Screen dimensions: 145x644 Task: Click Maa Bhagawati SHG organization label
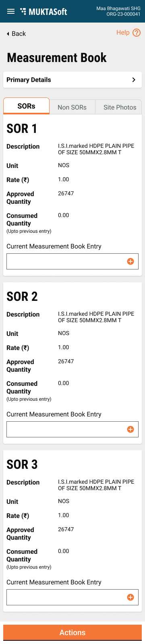118,8
